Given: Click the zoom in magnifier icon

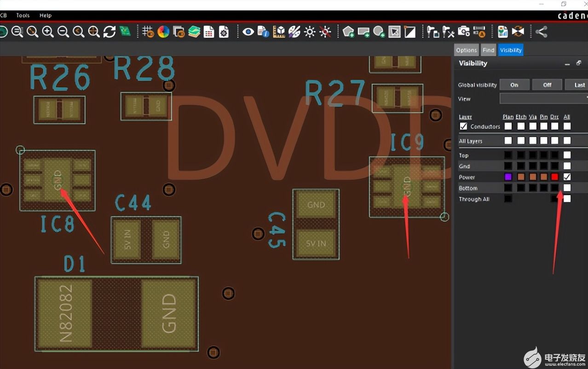Looking at the screenshot, I should click(48, 31).
